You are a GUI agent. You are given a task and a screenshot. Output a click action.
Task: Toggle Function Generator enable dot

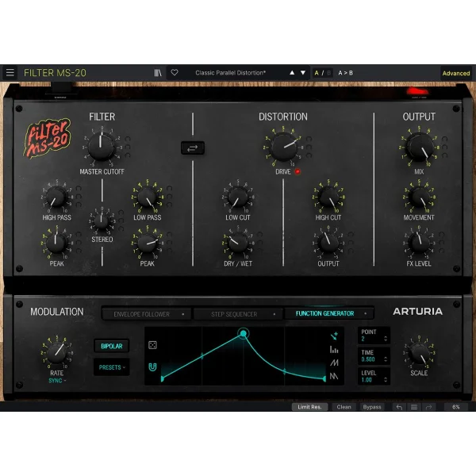tap(365, 313)
